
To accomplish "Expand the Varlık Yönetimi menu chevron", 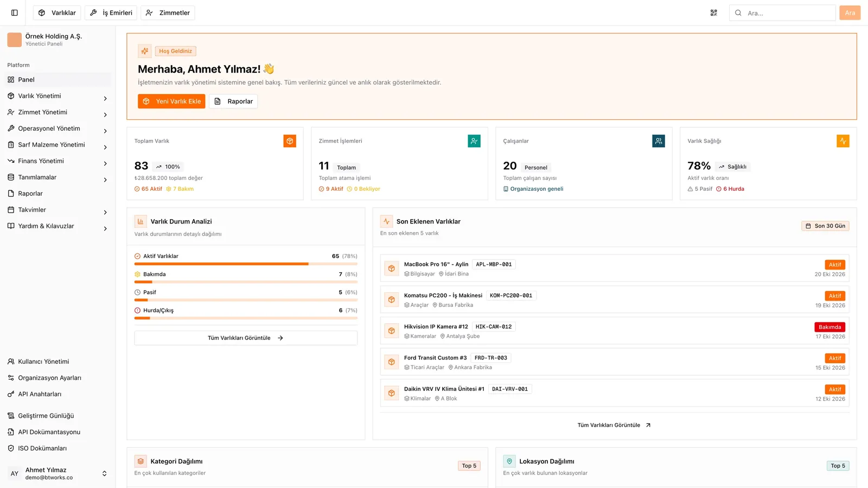I will pos(105,99).
